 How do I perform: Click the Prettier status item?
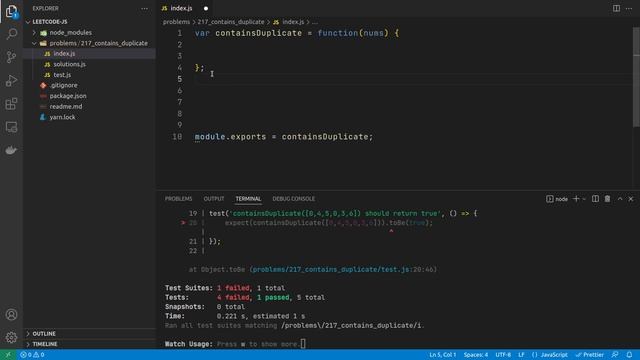[589, 355]
